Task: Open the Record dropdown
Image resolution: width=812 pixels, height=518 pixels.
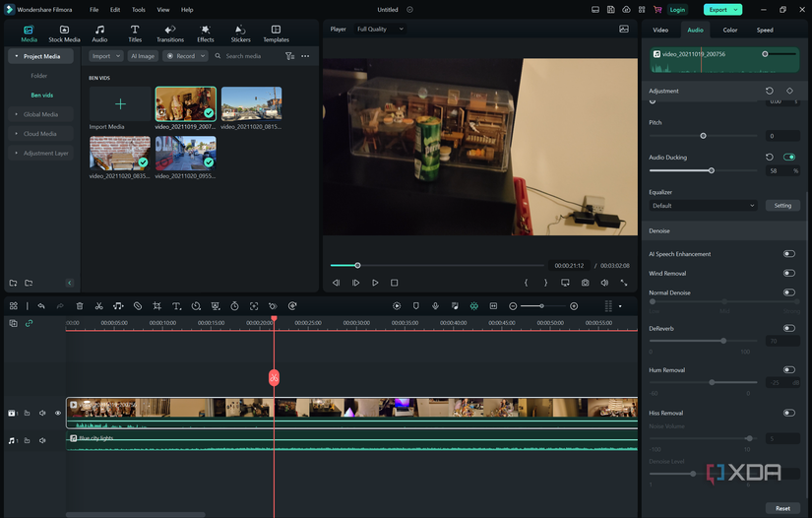Action: tap(185, 56)
